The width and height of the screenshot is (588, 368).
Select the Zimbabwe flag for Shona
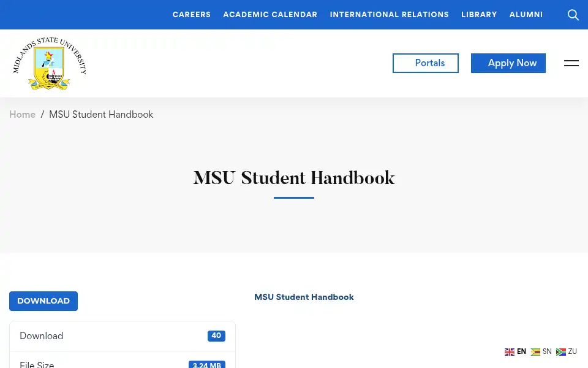[x=535, y=352]
